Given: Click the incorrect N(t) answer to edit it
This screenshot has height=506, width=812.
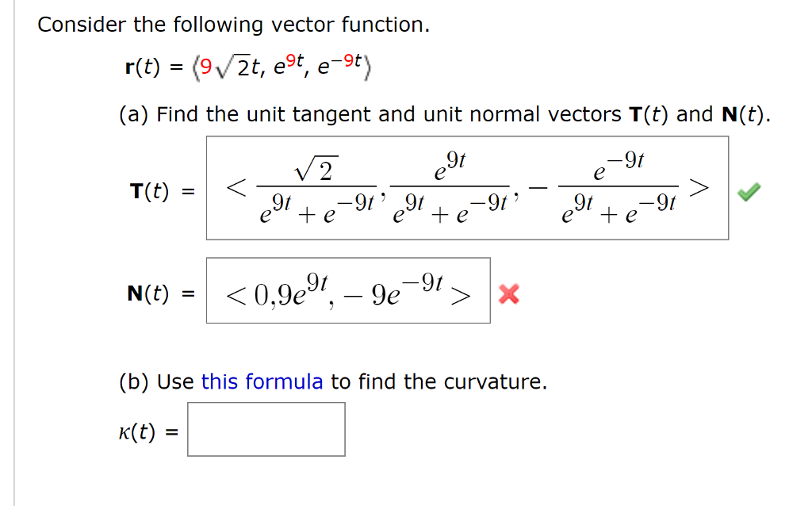Looking at the screenshot, I should coord(349,291).
